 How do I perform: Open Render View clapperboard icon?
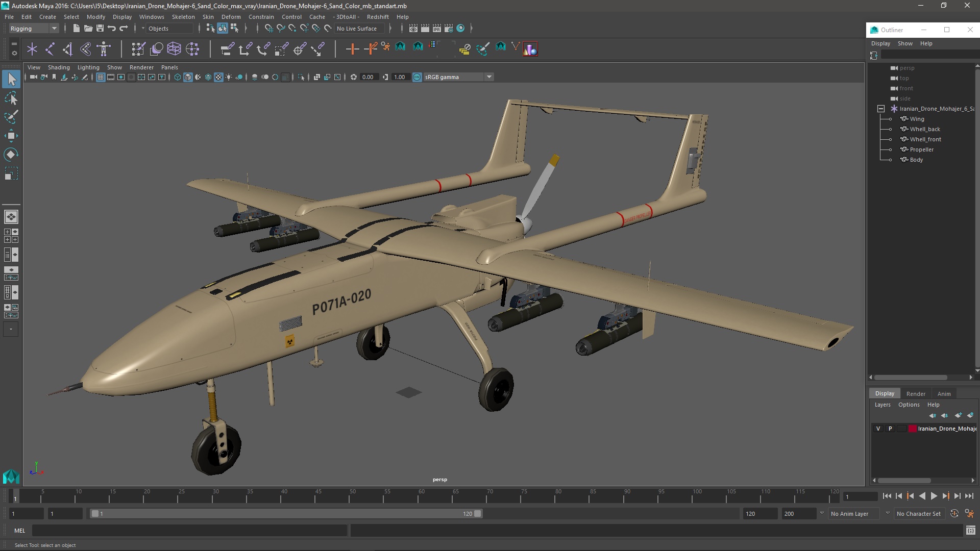(413, 29)
